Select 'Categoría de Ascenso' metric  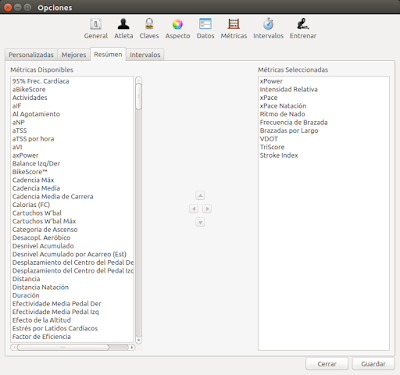[x=72, y=229]
